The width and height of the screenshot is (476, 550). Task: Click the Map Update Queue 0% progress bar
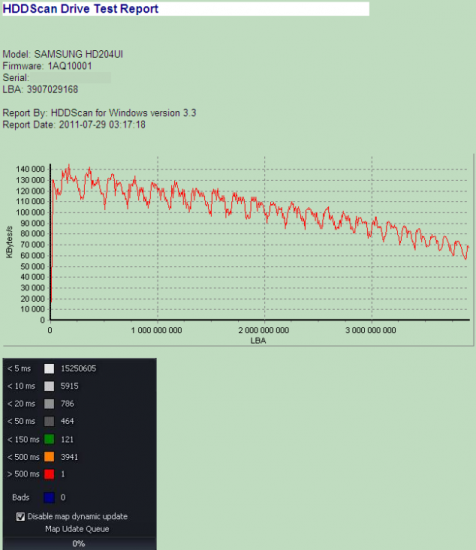pyautogui.click(x=79, y=544)
